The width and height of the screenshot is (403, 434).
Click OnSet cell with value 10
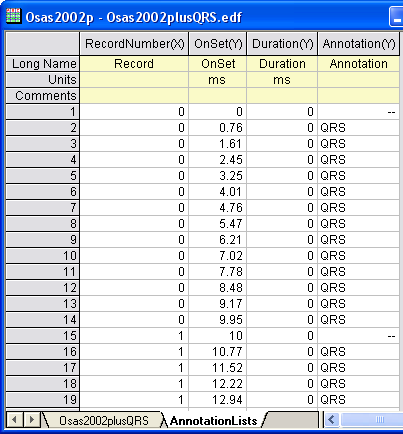[x=218, y=336]
